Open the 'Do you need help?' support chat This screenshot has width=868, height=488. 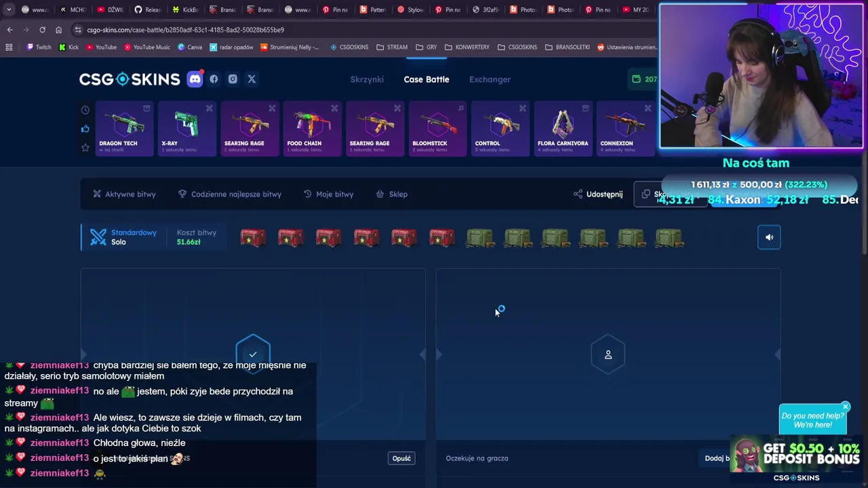(x=812, y=420)
